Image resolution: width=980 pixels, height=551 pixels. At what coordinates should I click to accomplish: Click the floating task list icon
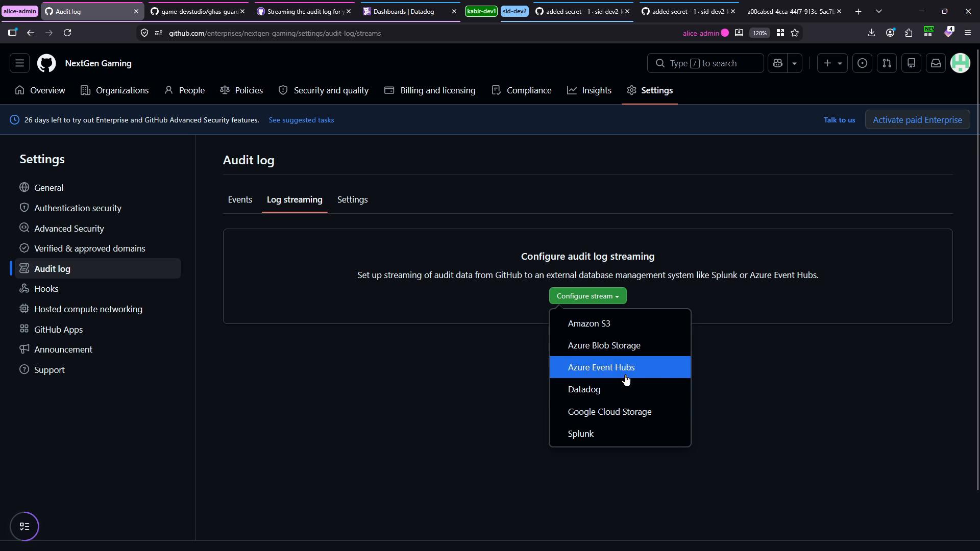point(24,527)
